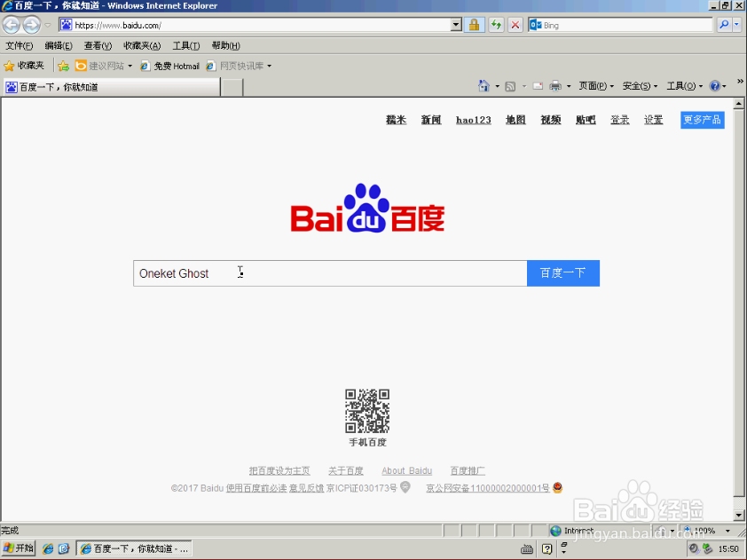Open the Favorites (收藏夹) menu
This screenshot has width=747, height=560.
pos(142,46)
